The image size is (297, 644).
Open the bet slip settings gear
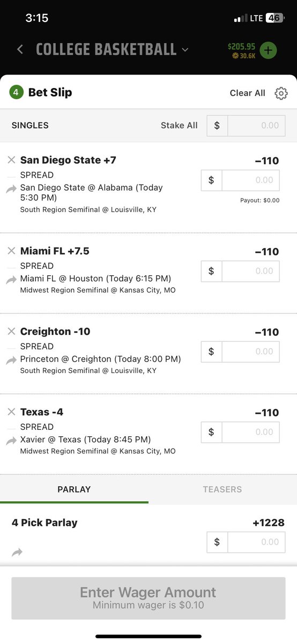[281, 93]
